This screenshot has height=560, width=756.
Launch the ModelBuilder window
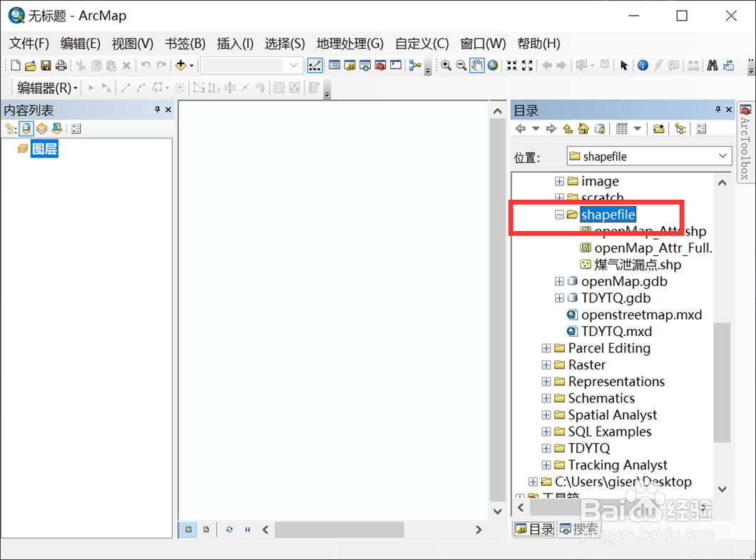click(x=414, y=65)
